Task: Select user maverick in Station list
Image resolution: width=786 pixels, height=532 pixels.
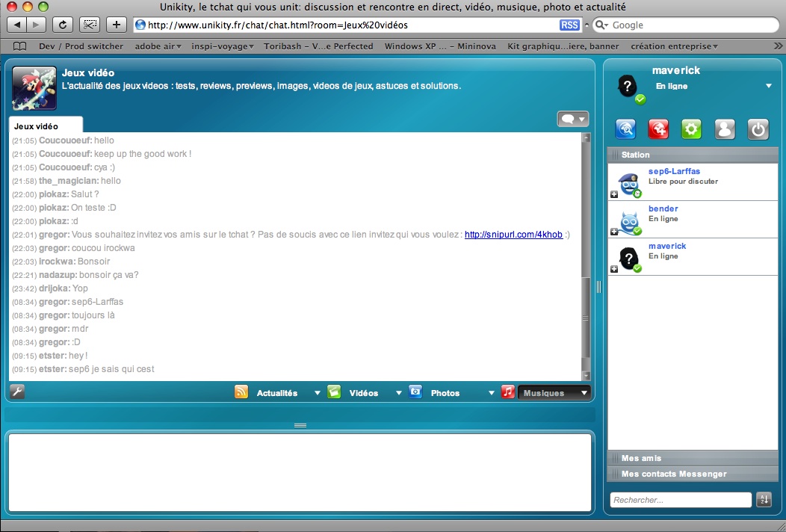Action: tap(693, 257)
